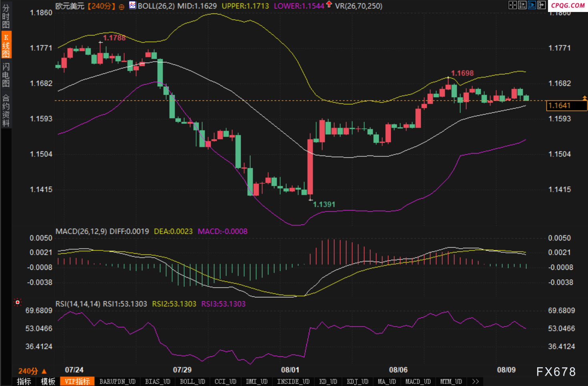Click the 1.1641 current price marker

(566, 105)
